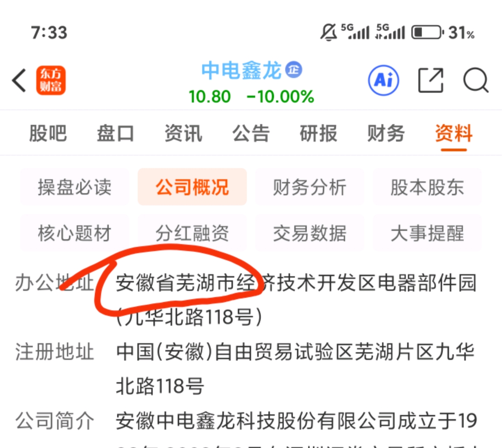Viewport: 502px width, 448px height.
Task: Select the 财务分析 section button
Action: click(310, 187)
